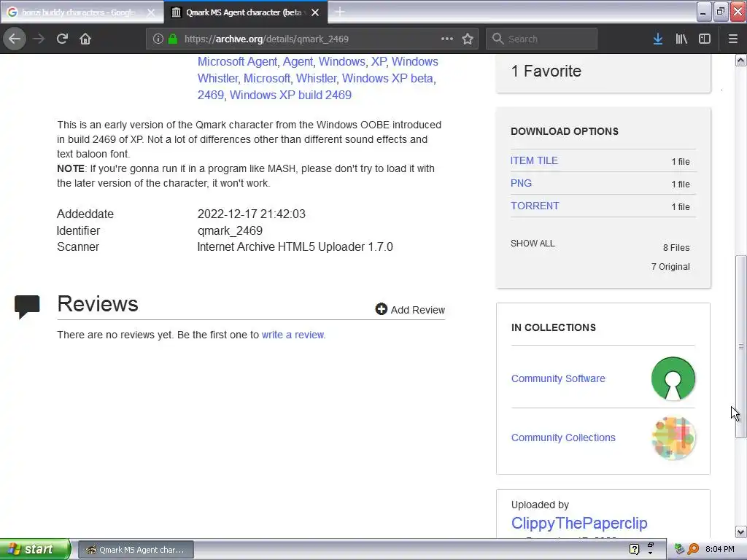Reload the current page
The width and height of the screenshot is (747, 560).
point(62,39)
